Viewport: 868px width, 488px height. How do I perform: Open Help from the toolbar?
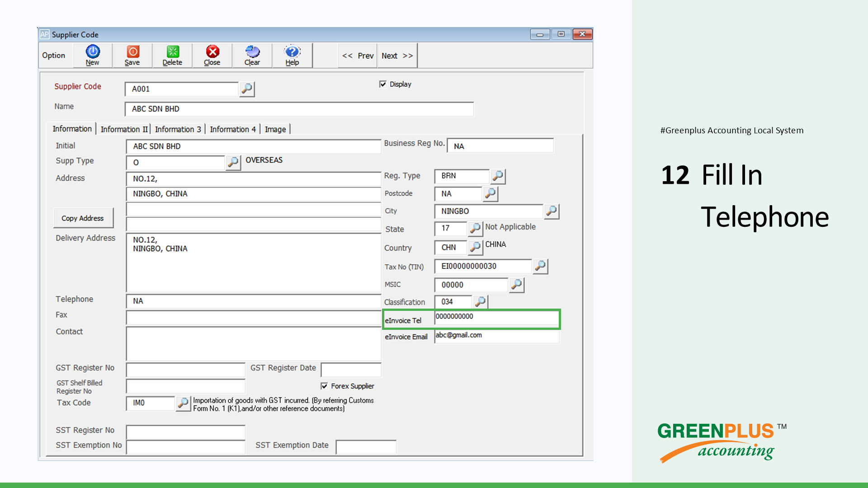pos(292,55)
